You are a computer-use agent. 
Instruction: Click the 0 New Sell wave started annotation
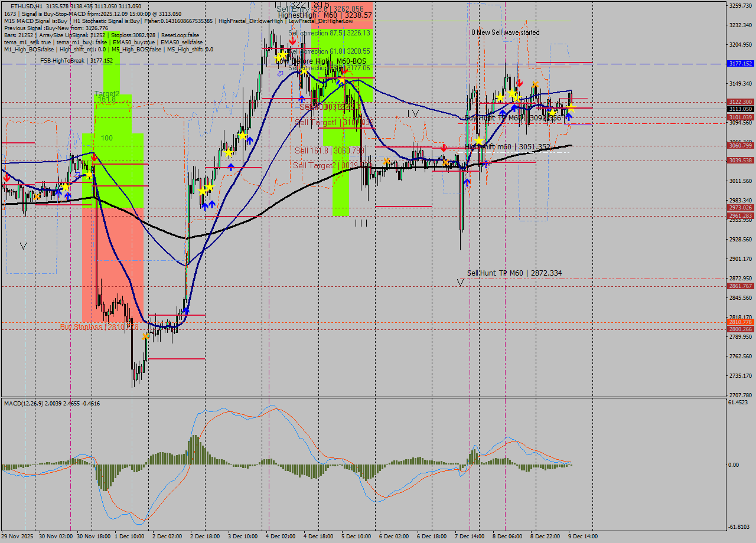point(505,32)
